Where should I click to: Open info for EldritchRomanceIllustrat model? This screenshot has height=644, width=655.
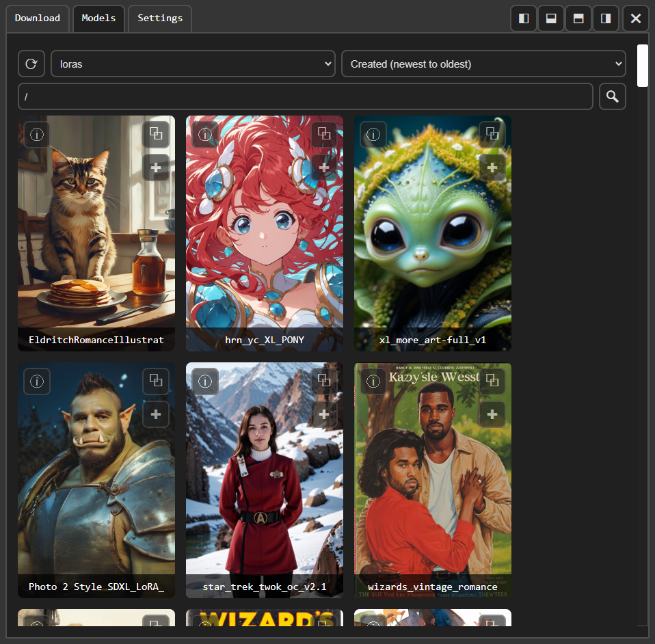pyautogui.click(x=37, y=135)
